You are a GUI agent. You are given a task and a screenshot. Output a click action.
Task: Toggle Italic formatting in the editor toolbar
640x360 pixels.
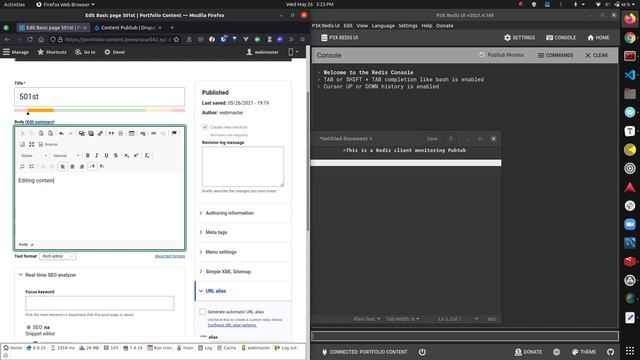[x=97, y=156]
